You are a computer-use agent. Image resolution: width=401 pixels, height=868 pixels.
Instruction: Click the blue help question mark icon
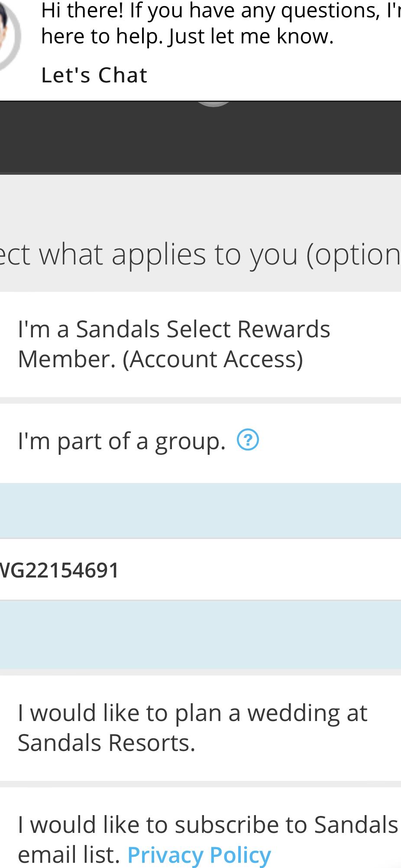coord(248,440)
